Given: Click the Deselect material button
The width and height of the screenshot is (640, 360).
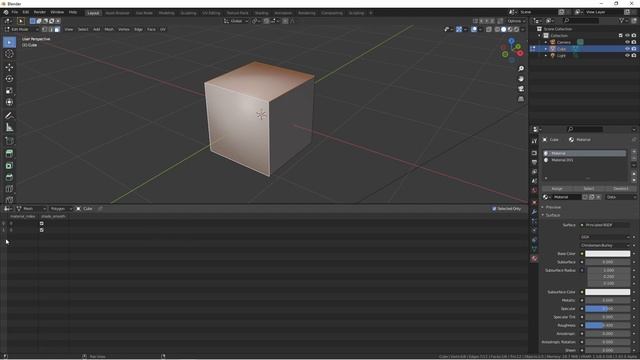Looking at the screenshot, I should [x=621, y=189].
